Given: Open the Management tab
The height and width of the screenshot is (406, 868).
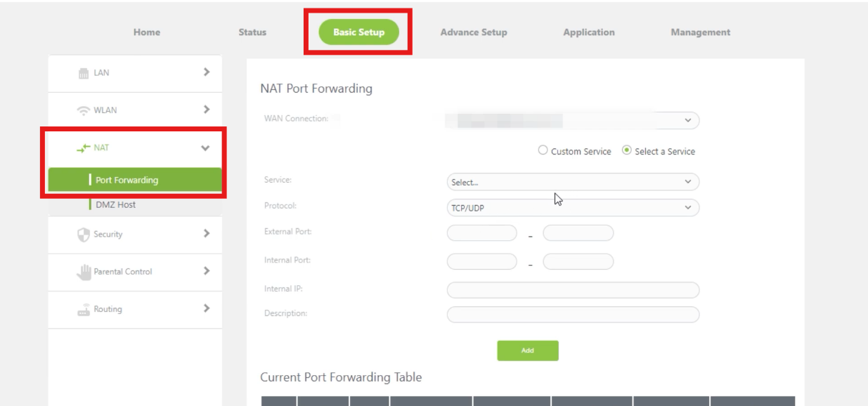Looking at the screenshot, I should pos(700,31).
